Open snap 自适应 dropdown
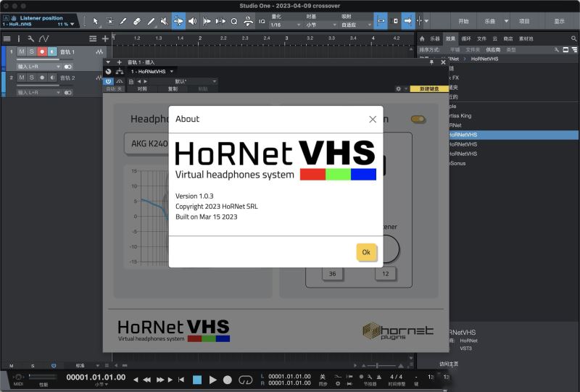 pos(356,25)
